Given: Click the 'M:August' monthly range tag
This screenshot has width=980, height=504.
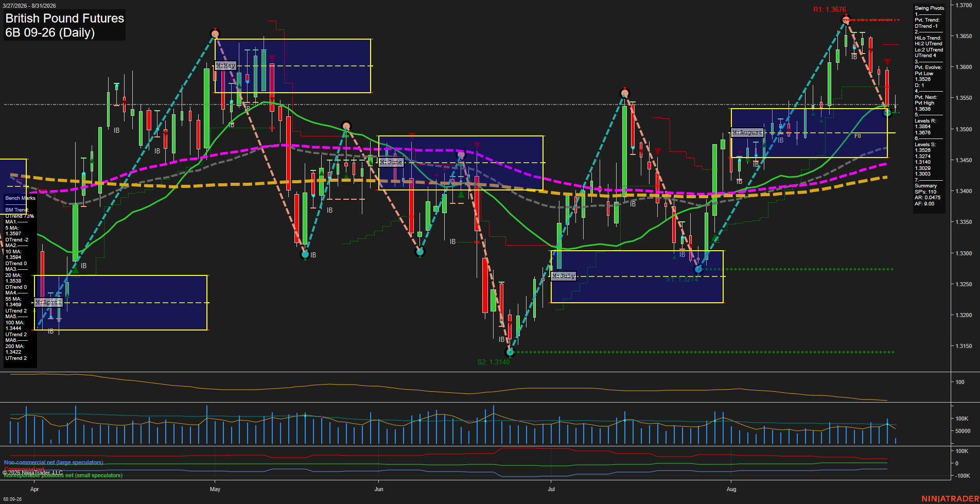Looking at the screenshot, I should [747, 133].
